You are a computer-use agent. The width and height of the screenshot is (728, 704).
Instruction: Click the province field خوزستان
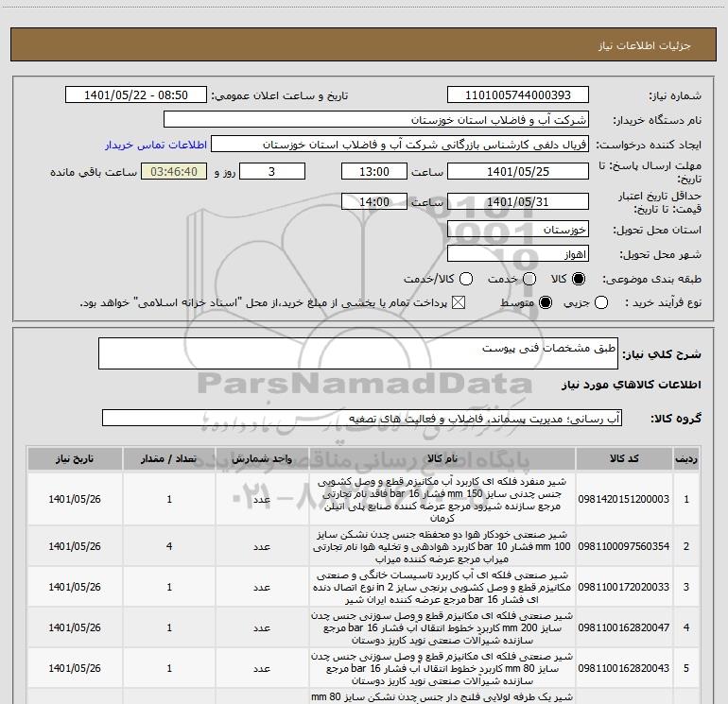pyautogui.click(x=518, y=230)
